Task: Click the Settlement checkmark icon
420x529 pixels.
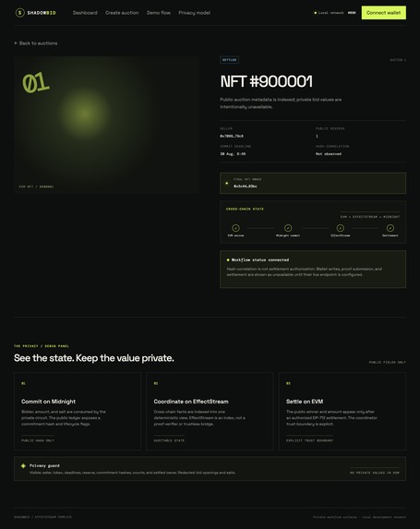Action: point(390,228)
